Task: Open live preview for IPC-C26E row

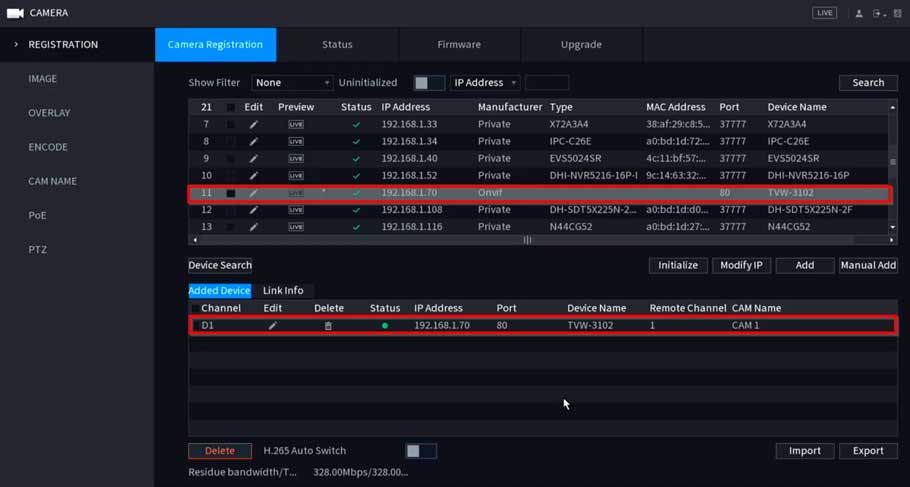Action: (x=295, y=141)
